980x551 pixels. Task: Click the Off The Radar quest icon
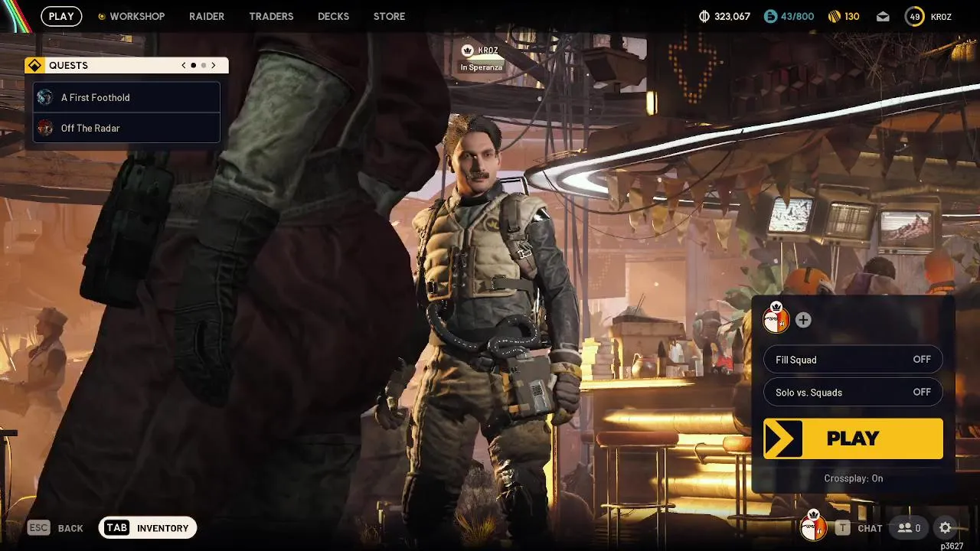tap(45, 128)
